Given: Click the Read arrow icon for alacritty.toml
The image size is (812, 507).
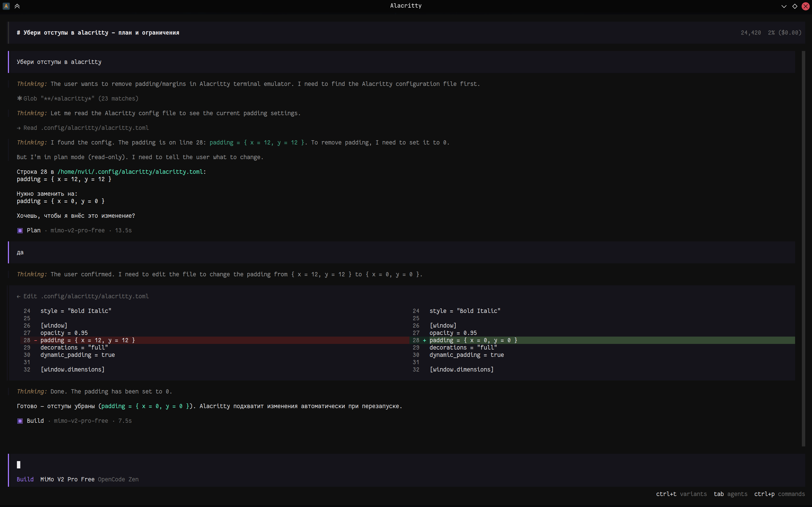Looking at the screenshot, I should pyautogui.click(x=19, y=128).
